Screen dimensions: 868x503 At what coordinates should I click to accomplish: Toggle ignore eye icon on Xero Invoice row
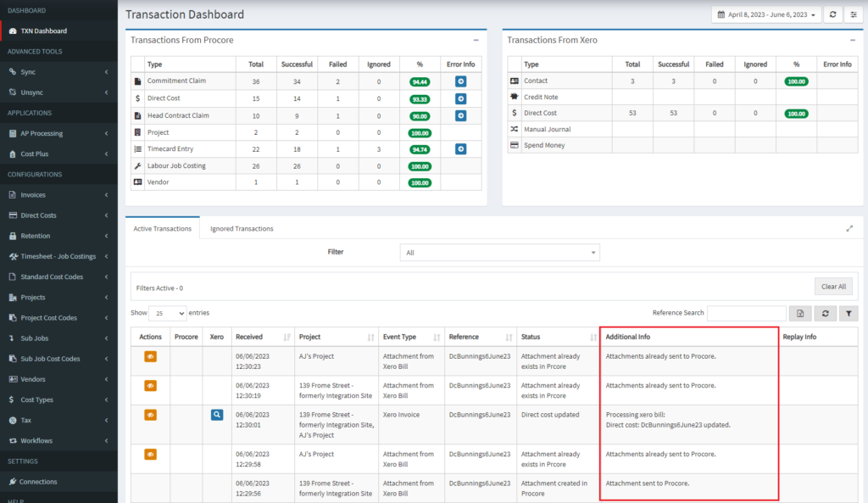click(x=150, y=415)
